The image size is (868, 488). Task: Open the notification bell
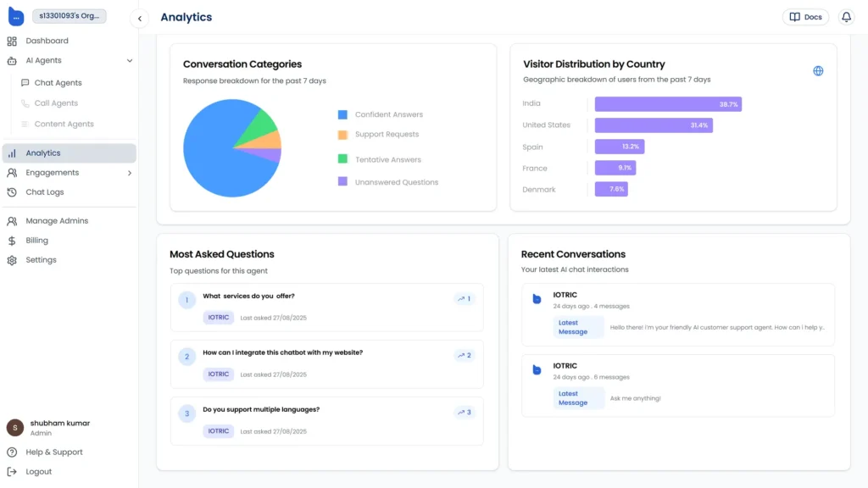point(846,16)
